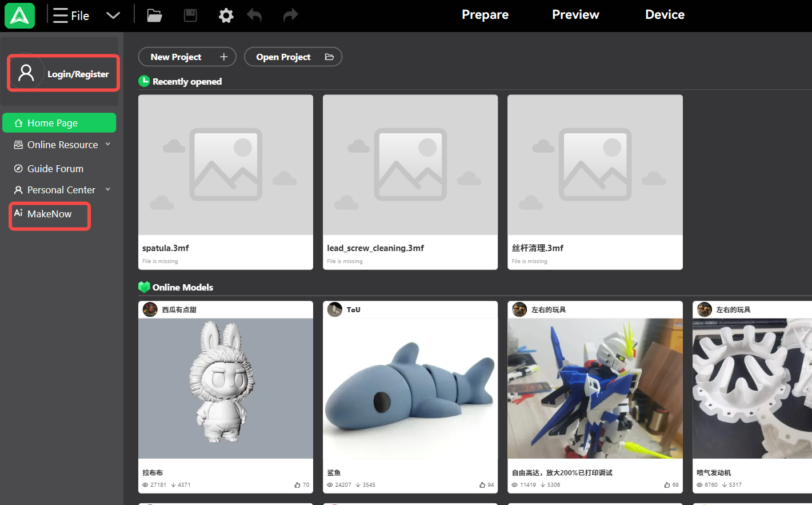Switch to the Preview tab

(575, 15)
